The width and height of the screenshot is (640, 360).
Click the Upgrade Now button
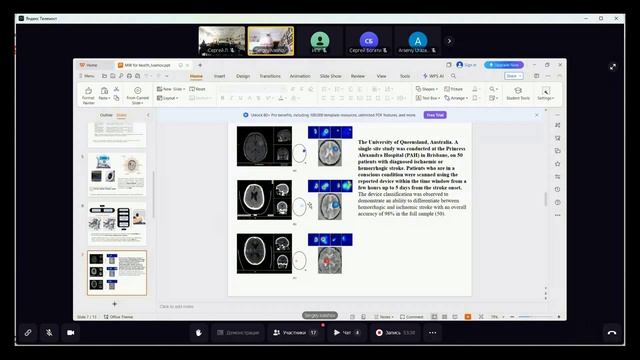504,65
